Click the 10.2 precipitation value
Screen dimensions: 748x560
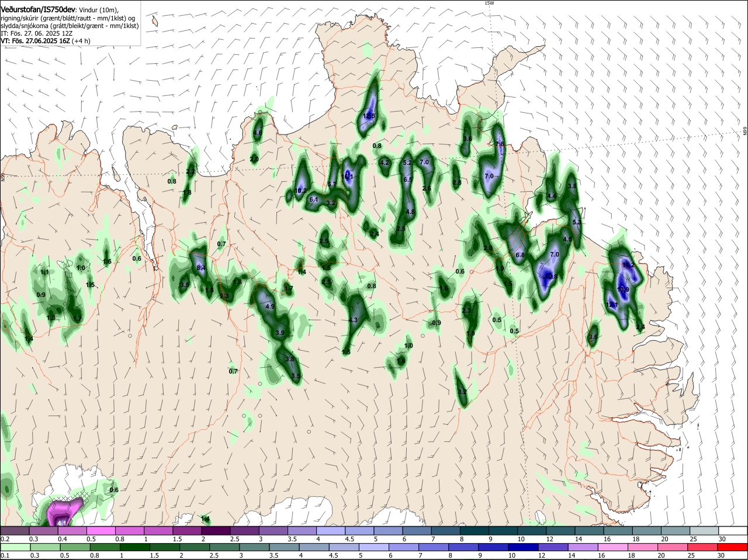[x=301, y=191]
